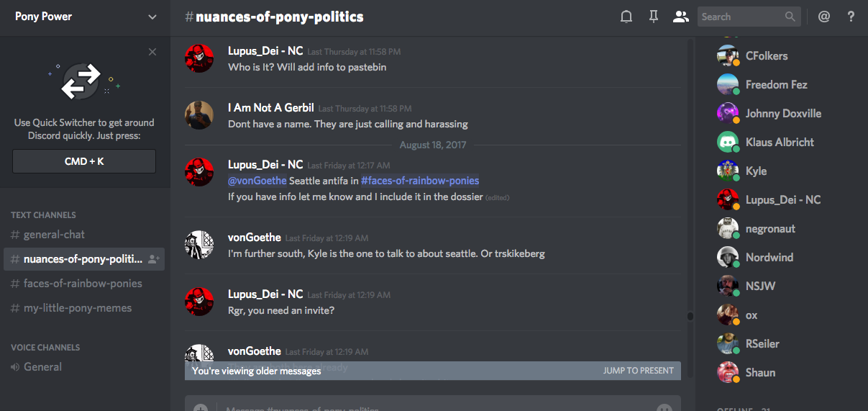This screenshot has width=868, height=411.
Task: Click the Search field
Action: coord(741,17)
